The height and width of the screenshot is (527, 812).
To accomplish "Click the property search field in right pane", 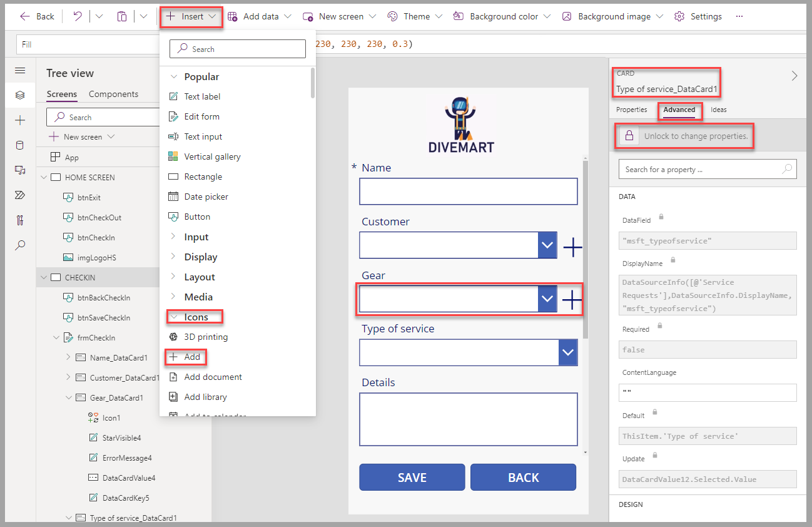I will 707,169.
